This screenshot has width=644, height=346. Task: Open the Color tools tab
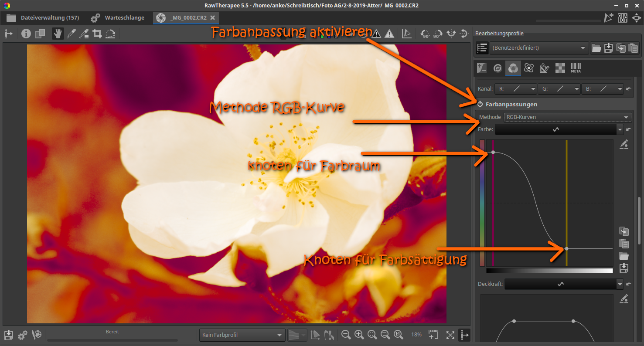pos(513,68)
